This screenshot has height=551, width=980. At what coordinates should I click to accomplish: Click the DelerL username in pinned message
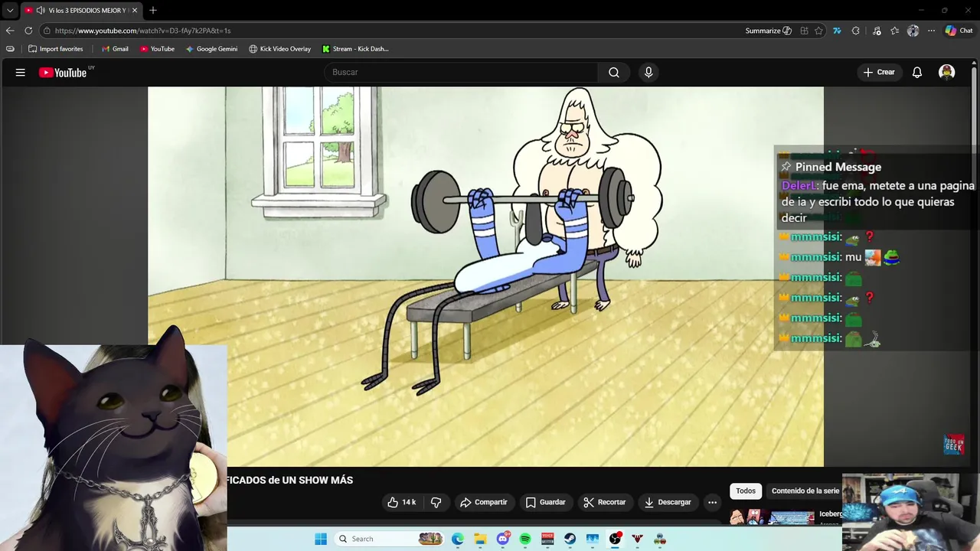pyautogui.click(x=799, y=186)
